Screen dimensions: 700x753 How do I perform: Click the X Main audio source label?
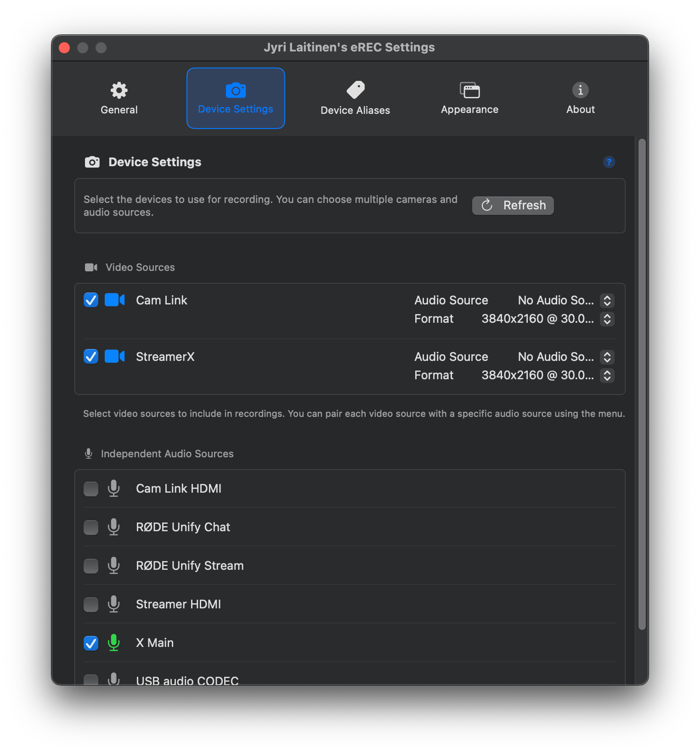click(155, 643)
